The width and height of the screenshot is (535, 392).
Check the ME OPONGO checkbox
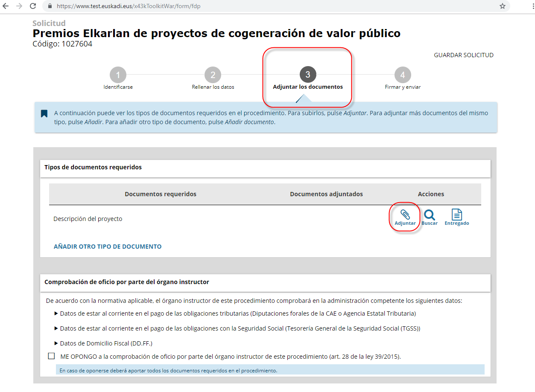click(x=52, y=356)
